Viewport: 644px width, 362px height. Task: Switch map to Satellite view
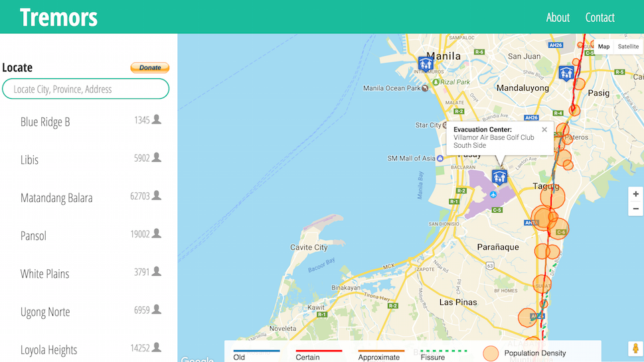(x=628, y=46)
